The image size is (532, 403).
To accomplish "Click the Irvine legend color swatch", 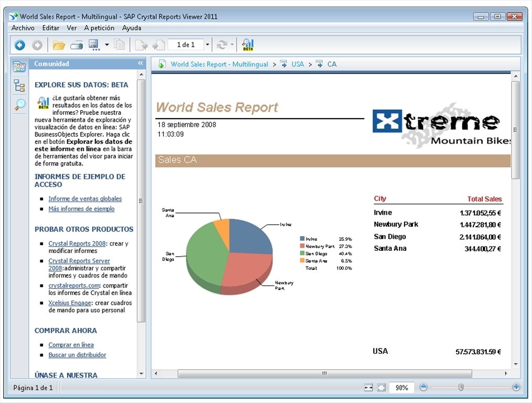I will 302,239.
